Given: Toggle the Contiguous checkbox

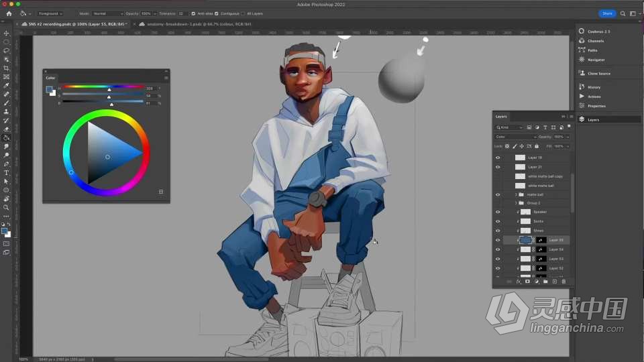Looking at the screenshot, I should click(x=217, y=13).
